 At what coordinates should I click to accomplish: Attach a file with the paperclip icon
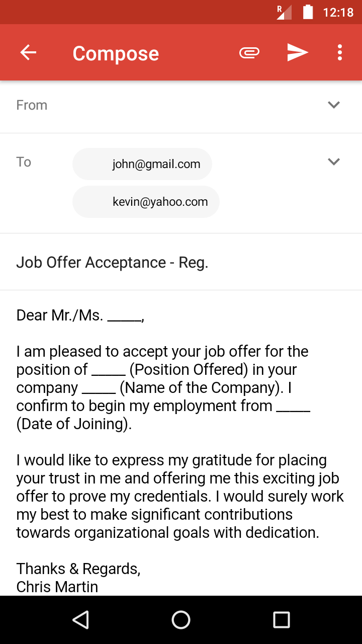[x=249, y=53]
